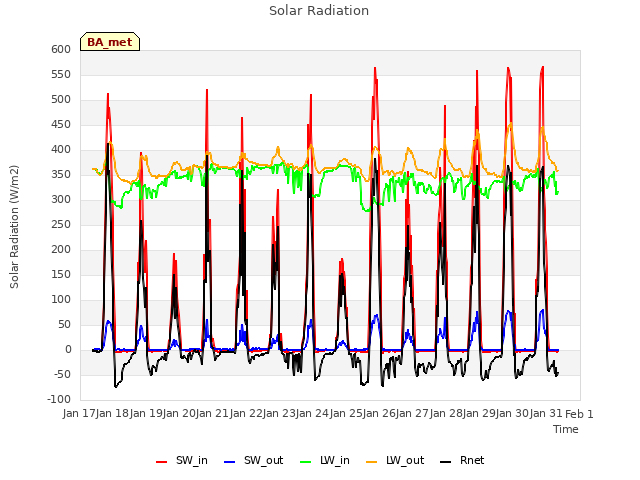The height and width of the screenshot is (480, 640).
Task: Click the -50 y-axis tick label
Action: [x=62, y=374]
